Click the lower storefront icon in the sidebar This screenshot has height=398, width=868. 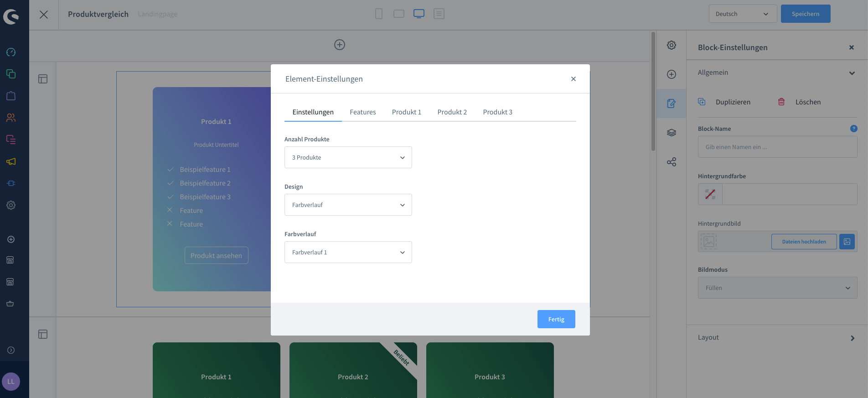point(10,282)
